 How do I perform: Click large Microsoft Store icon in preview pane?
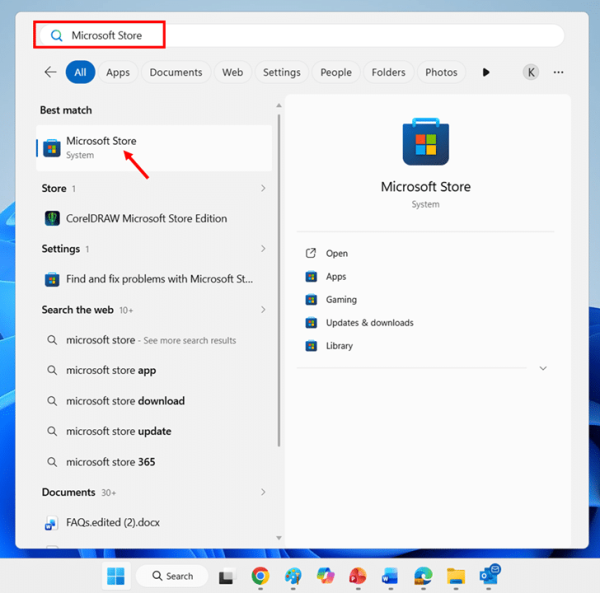[426, 142]
